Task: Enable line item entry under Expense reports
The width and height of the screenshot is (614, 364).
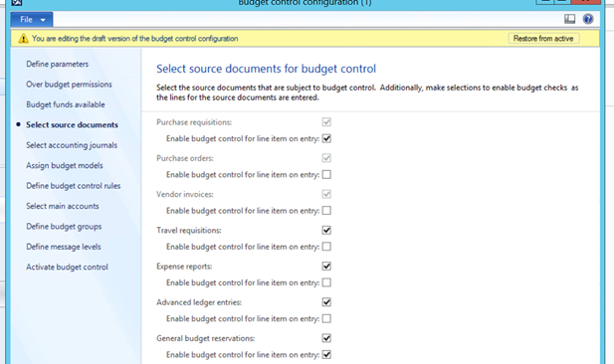Action: 326,282
